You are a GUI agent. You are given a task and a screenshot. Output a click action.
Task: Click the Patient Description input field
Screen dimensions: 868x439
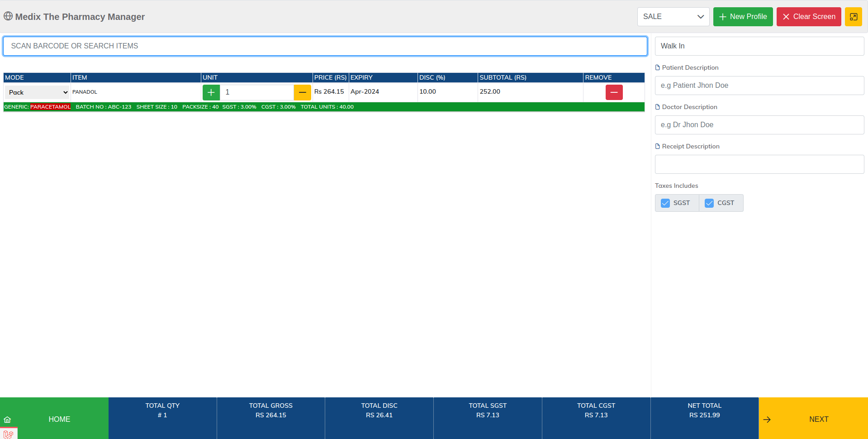click(x=759, y=86)
